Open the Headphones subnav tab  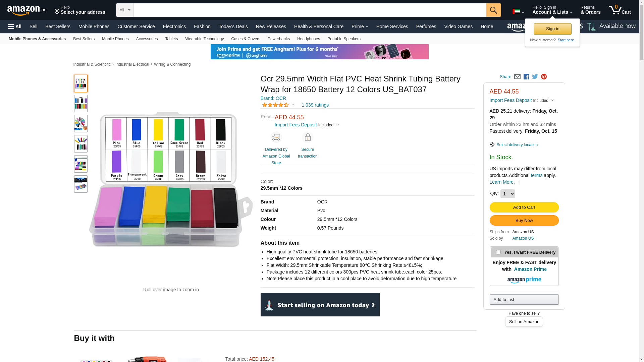point(308,39)
